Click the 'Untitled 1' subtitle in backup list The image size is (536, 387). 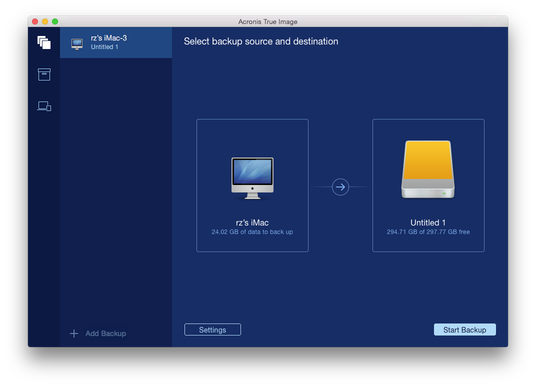[x=104, y=47]
